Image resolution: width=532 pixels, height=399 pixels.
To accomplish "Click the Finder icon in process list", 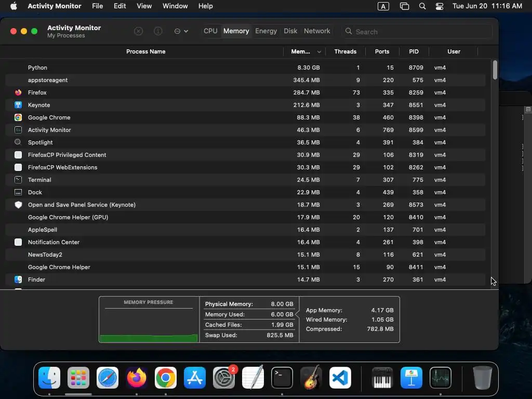I will tap(18, 280).
